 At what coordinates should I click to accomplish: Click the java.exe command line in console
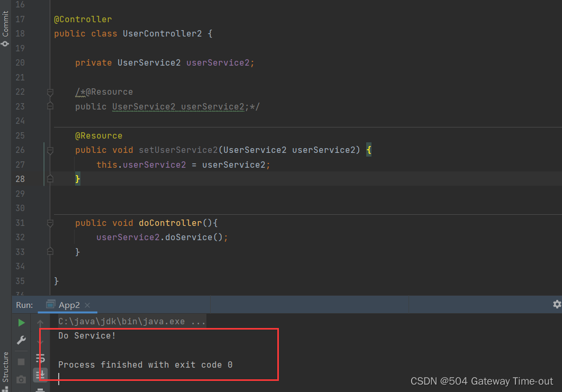click(132, 322)
